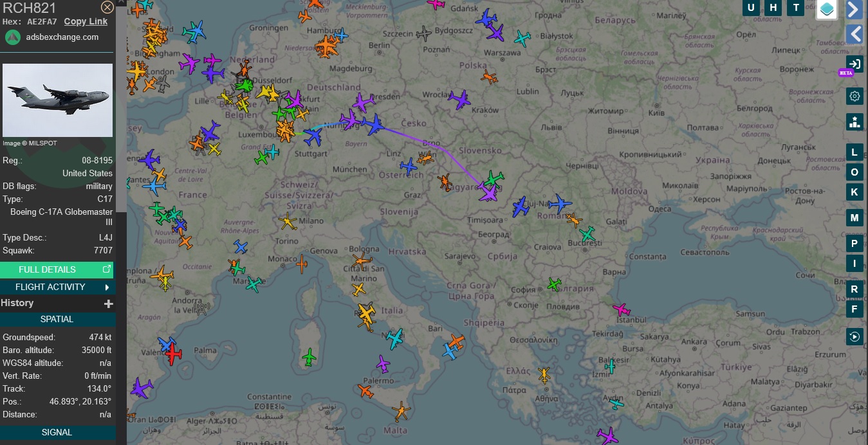Click the registration 08-8195
The image size is (868, 445).
(x=98, y=160)
